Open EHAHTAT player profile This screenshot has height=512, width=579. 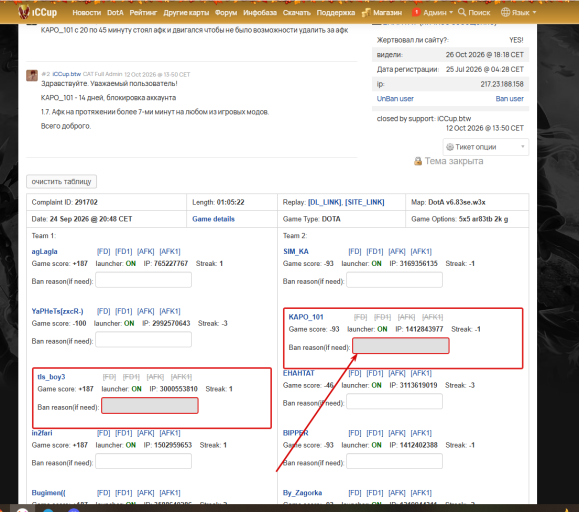[298, 373]
